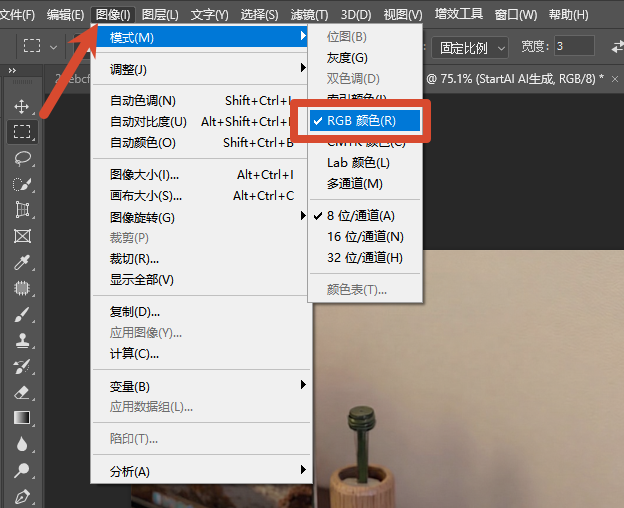The width and height of the screenshot is (624, 508).
Task: Open the 增效工具 menu
Action: 459,14
